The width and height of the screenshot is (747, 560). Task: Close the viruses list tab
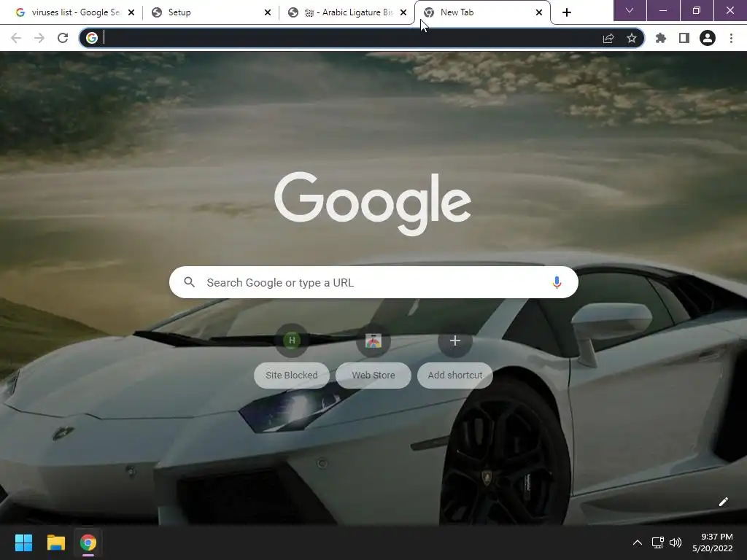[131, 12]
